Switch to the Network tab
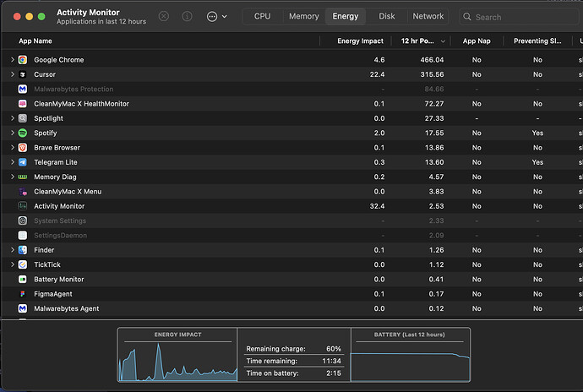Image resolution: width=583 pixels, height=392 pixels. coord(428,16)
